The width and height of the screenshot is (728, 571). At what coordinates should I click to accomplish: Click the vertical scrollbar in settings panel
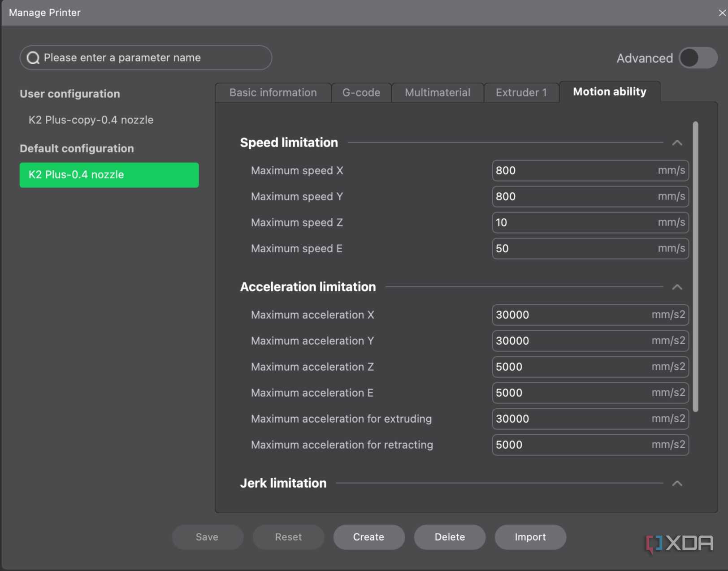point(696,266)
